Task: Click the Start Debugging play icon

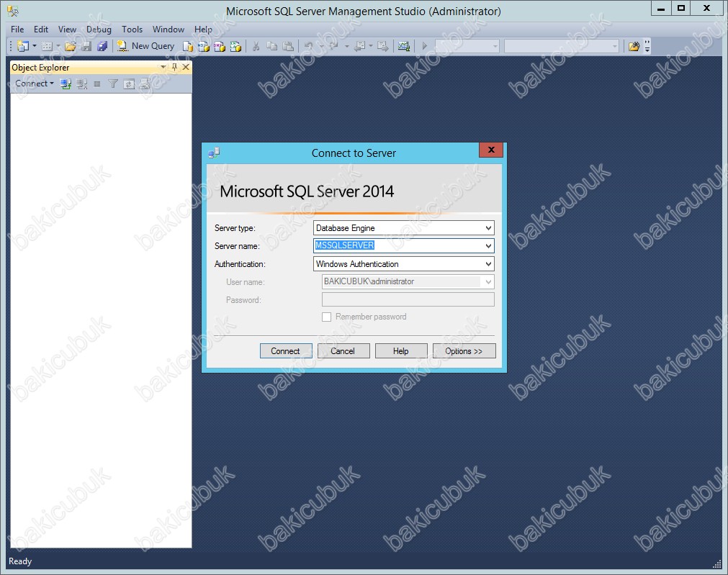Action: (x=424, y=46)
